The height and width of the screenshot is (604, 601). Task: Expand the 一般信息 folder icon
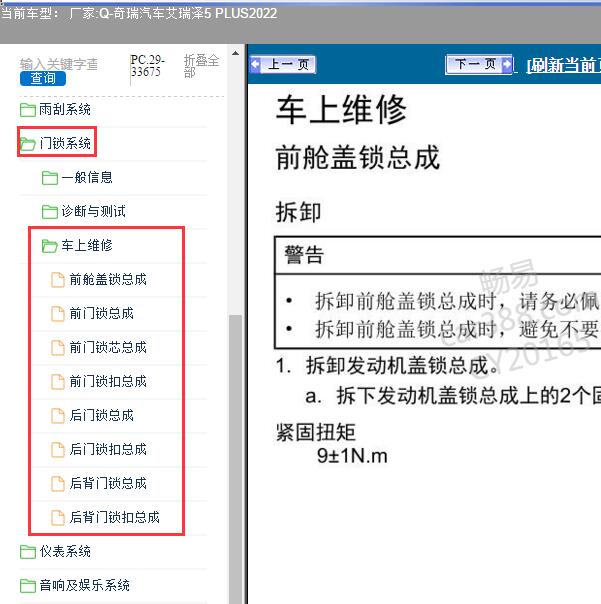(x=50, y=178)
